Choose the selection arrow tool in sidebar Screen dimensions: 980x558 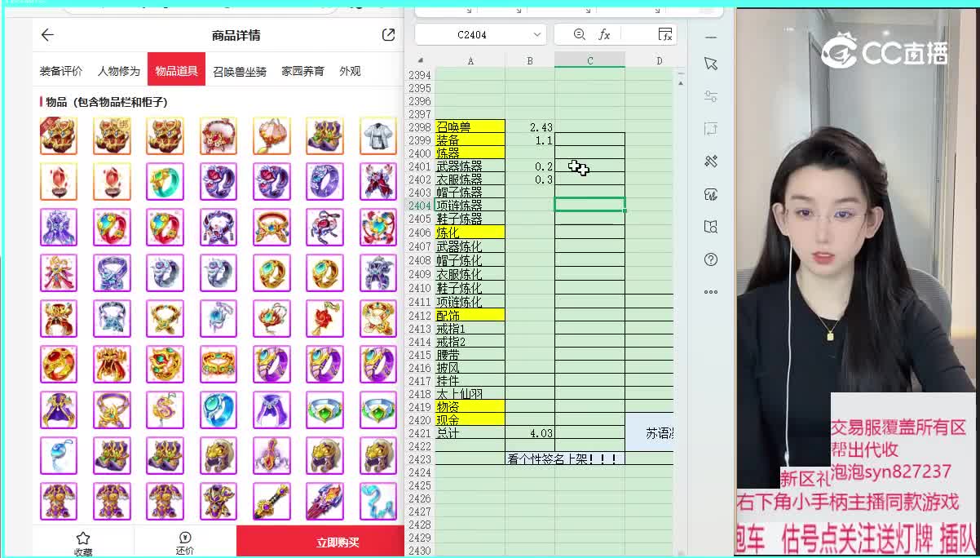point(711,64)
